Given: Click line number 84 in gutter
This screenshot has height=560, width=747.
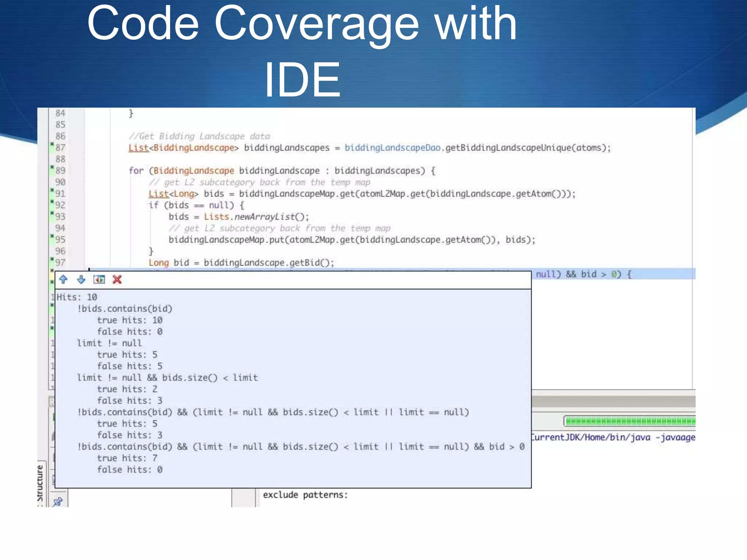Looking at the screenshot, I should click(60, 113).
